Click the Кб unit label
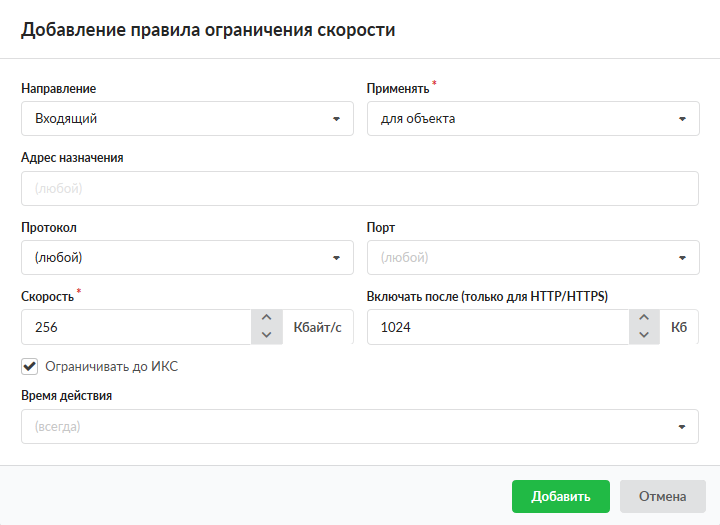Screen dimensions: 720x525 pos(679,327)
